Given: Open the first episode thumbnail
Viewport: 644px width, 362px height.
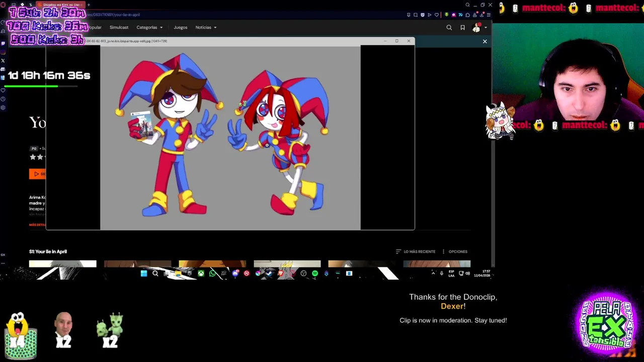Looking at the screenshot, I should click(x=62, y=264).
